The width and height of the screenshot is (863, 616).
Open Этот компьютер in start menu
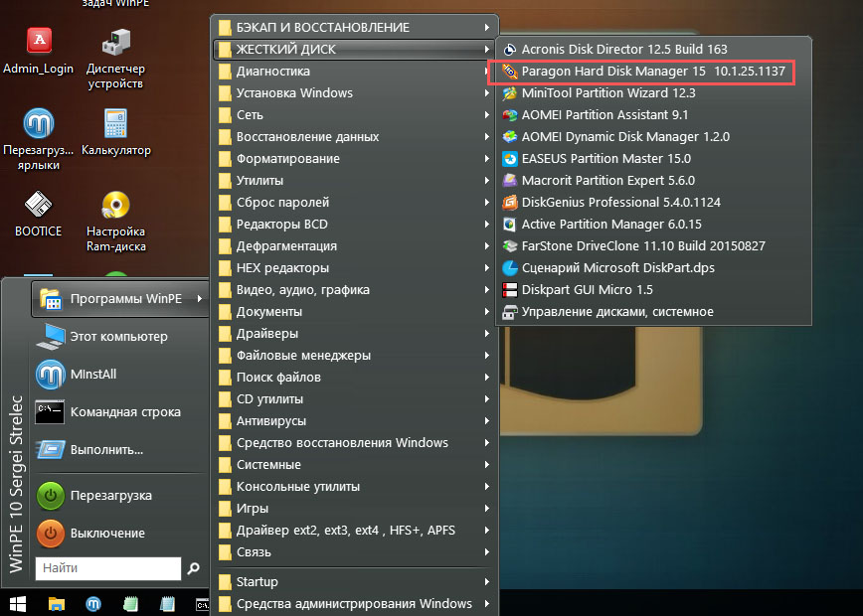120,337
